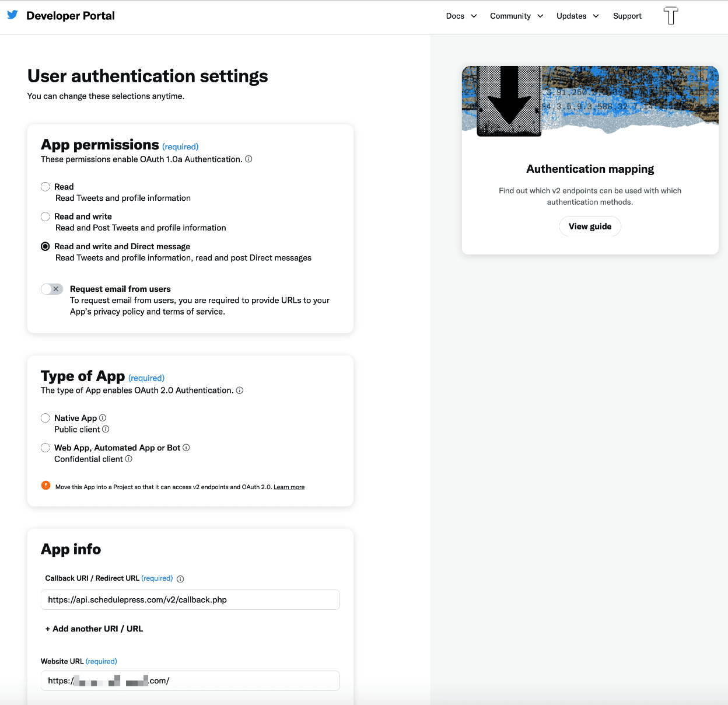Expand the Docs dropdown menu
Viewport: 728px width, 705px height.
[x=461, y=16]
